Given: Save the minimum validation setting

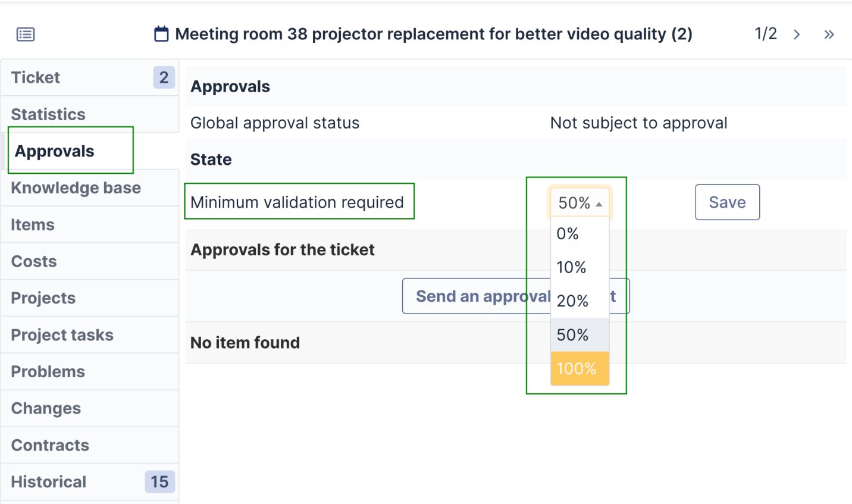Looking at the screenshot, I should point(727,202).
